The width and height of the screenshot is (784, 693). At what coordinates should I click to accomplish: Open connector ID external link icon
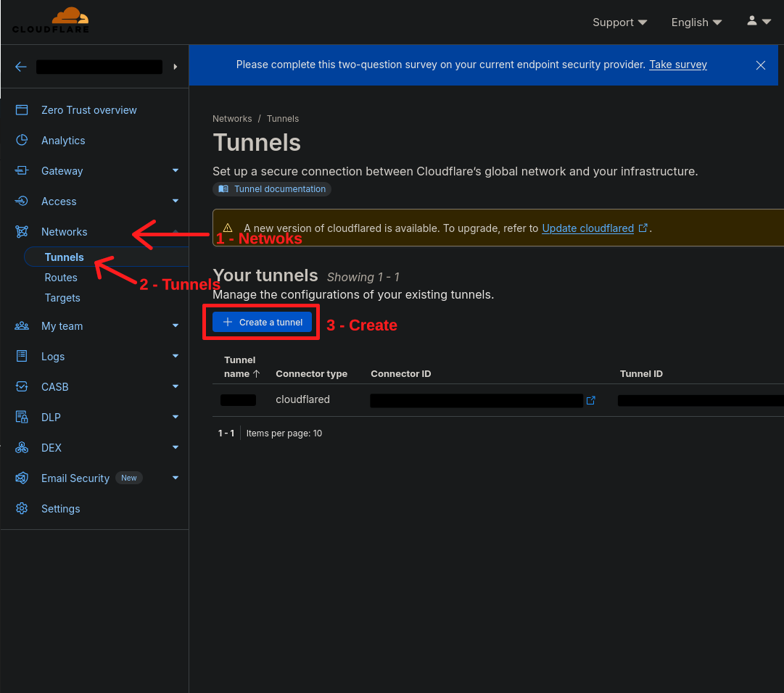590,400
